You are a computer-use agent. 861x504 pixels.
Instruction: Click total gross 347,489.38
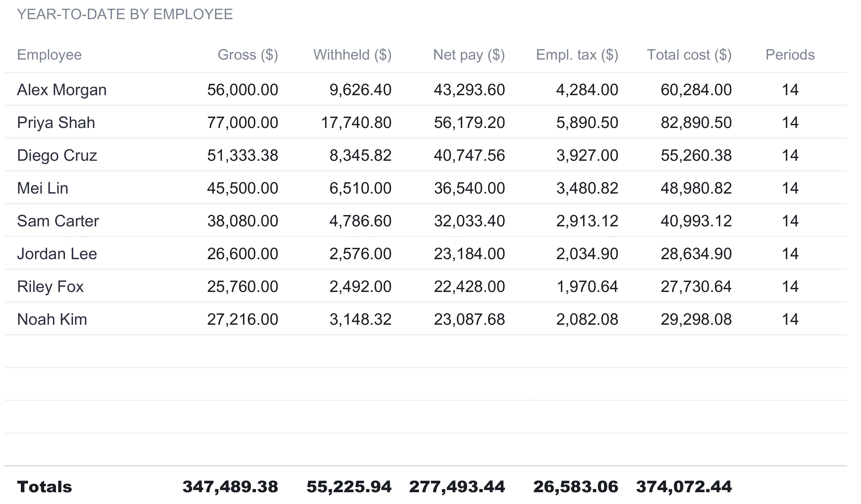tap(231, 487)
